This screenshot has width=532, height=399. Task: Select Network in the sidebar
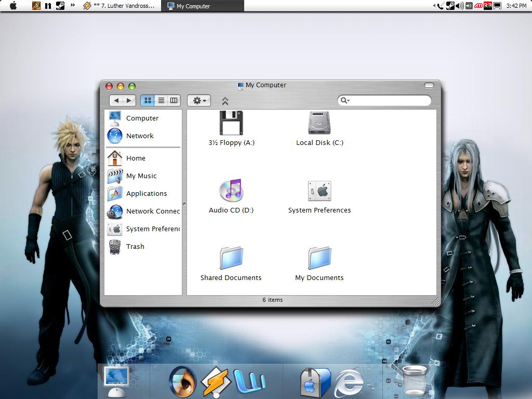(x=143, y=136)
